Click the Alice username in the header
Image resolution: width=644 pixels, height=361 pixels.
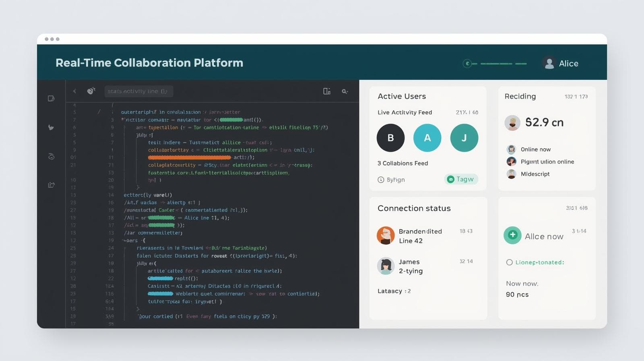pyautogui.click(x=568, y=64)
